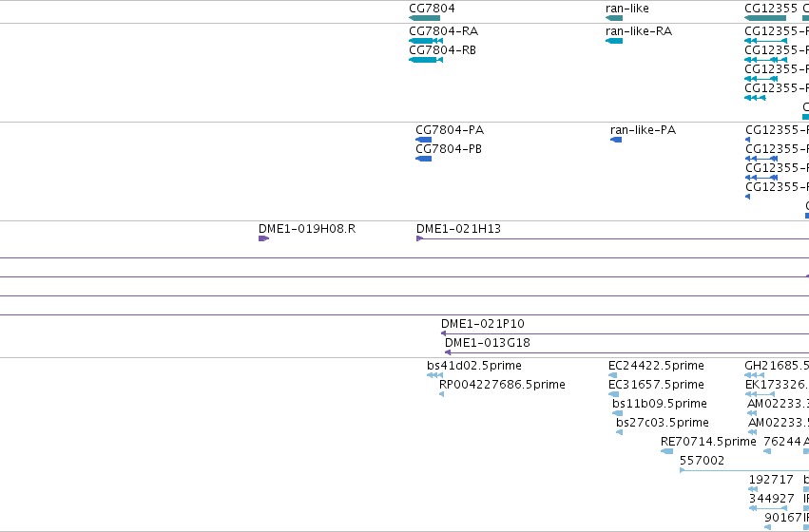Open the RE70714.5prime EST label

pos(708,442)
